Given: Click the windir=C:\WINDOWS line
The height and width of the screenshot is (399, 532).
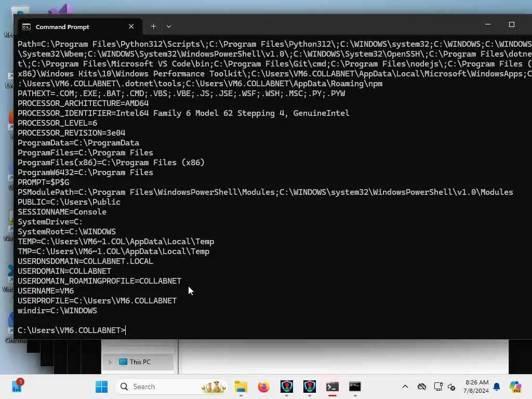Looking at the screenshot, I should coord(57,311).
